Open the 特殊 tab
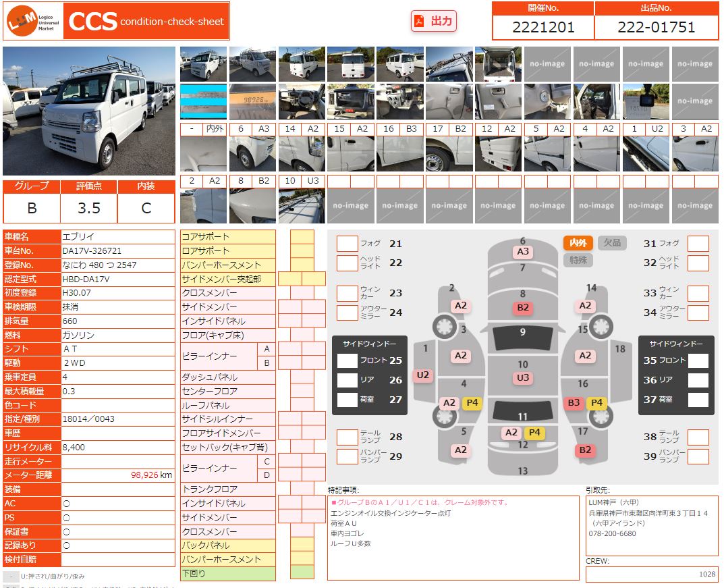724x588 pixels. tap(578, 260)
